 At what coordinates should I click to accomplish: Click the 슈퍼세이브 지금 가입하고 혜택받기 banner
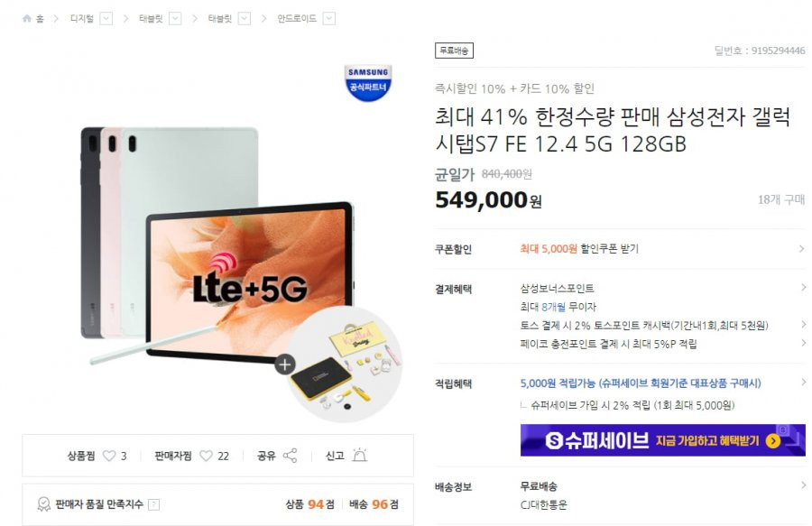pyautogui.click(x=663, y=440)
